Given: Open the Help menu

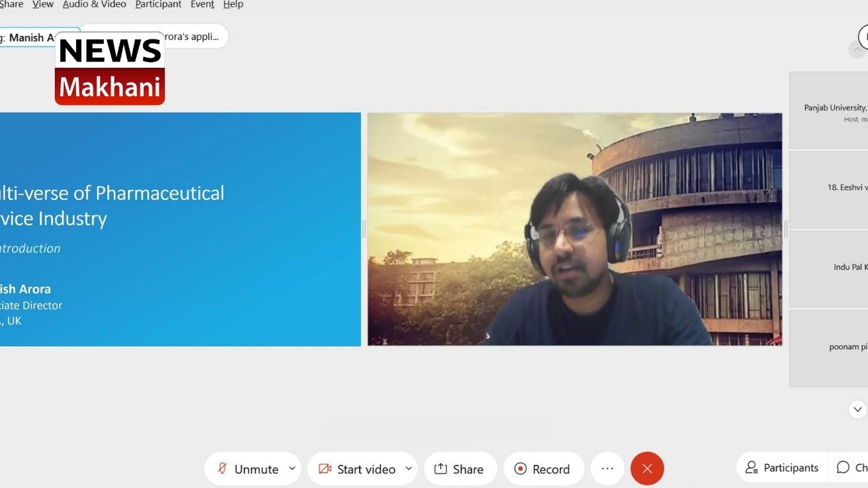Looking at the screenshot, I should (233, 5).
